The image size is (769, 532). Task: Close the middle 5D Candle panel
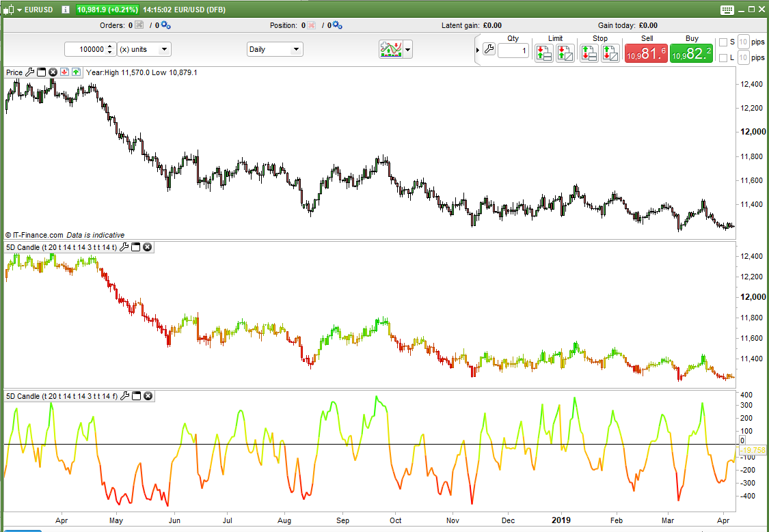[147, 247]
